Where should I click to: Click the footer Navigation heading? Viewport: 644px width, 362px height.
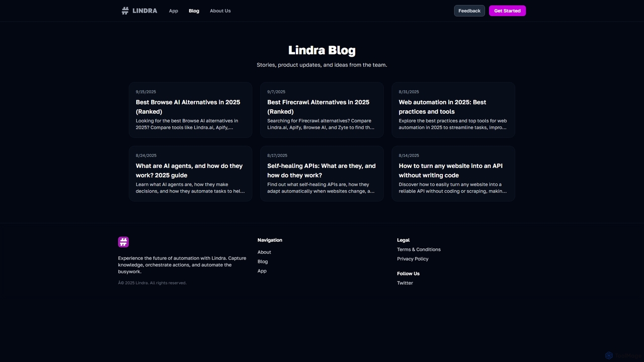[x=270, y=240]
